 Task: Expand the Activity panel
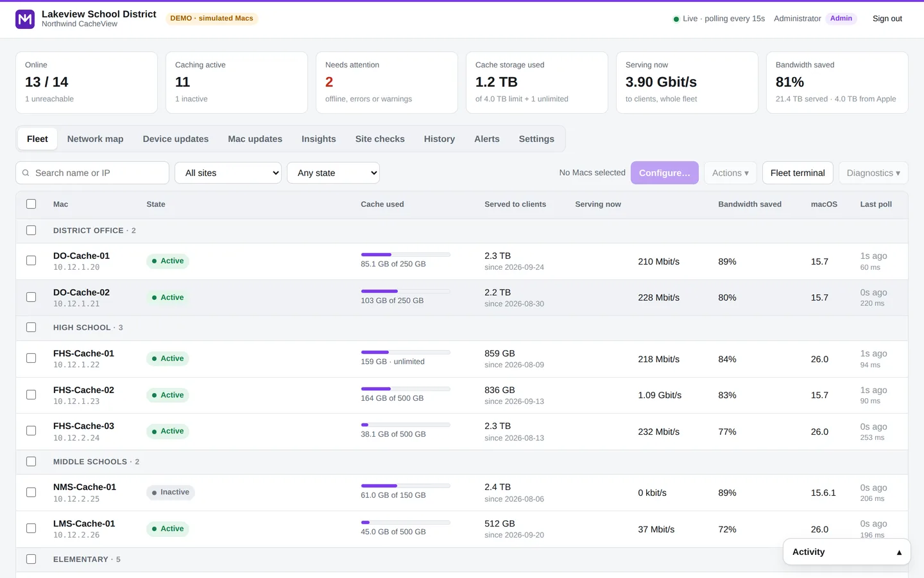[847, 552]
